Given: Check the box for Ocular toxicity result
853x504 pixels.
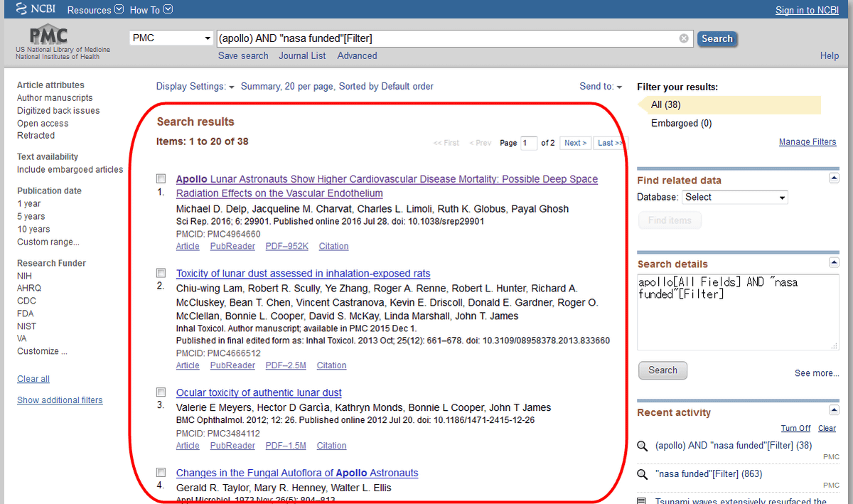Looking at the screenshot, I should tap(161, 392).
